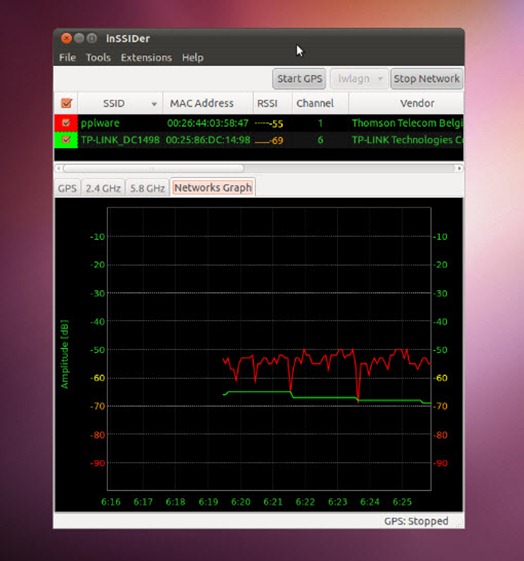This screenshot has height=561, width=524.
Task: Select the TP-LINK_DC1498 SSID cell
Action: pyautogui.click(x=120, y=140)
